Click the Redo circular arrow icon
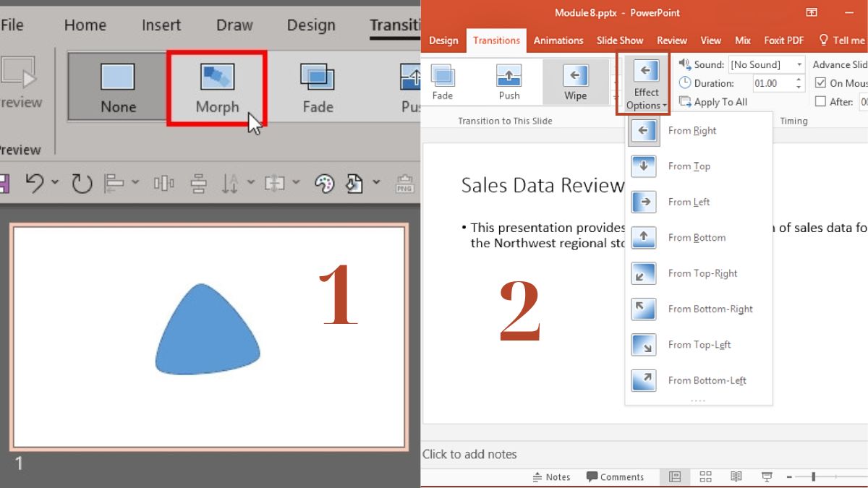This screenshot has width=868, height=488. point(82,184)
